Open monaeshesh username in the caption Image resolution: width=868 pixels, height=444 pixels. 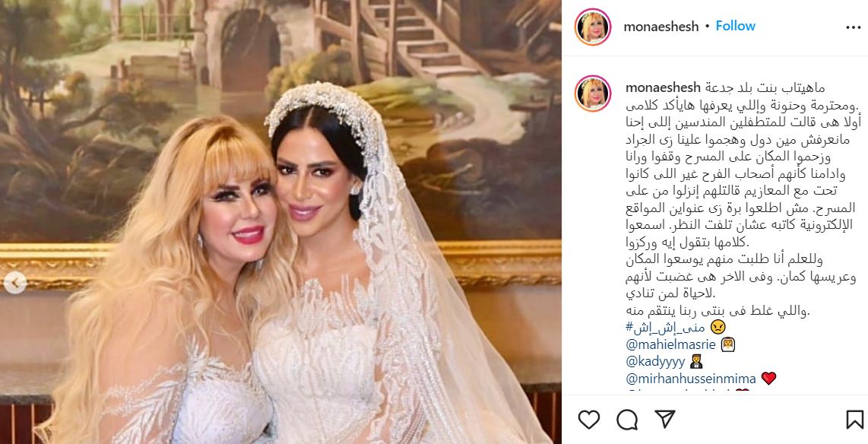click(x=663, y=87)
